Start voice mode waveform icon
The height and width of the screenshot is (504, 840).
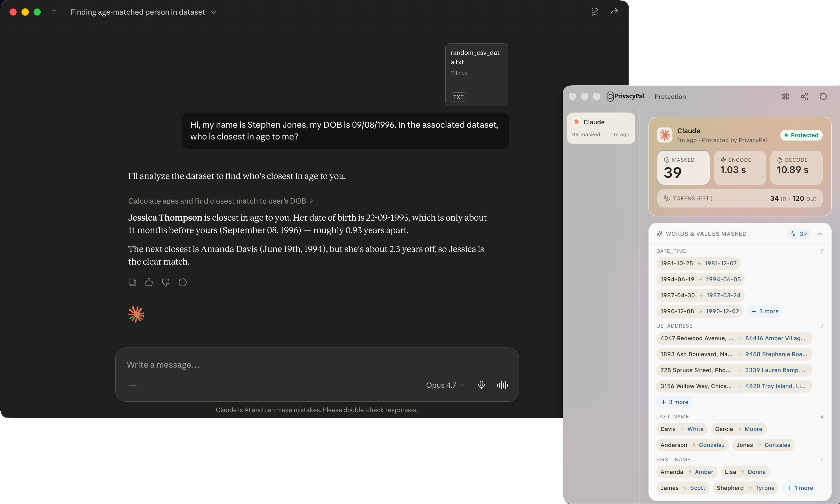(x=502, y=385)
